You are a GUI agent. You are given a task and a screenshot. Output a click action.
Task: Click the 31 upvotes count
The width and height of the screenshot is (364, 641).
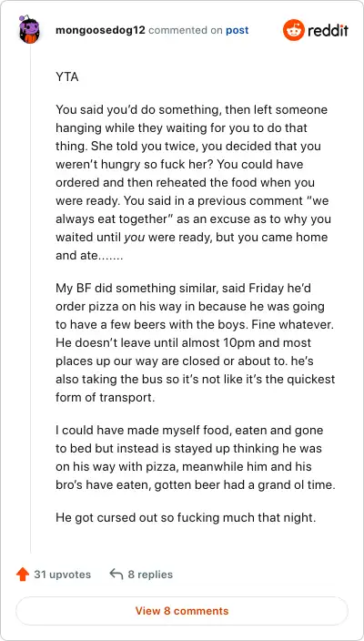63,575
